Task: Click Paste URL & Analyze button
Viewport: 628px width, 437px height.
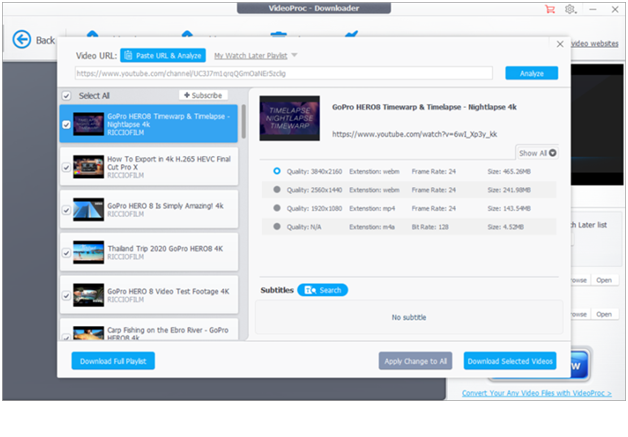Action: tap(163, 55)
